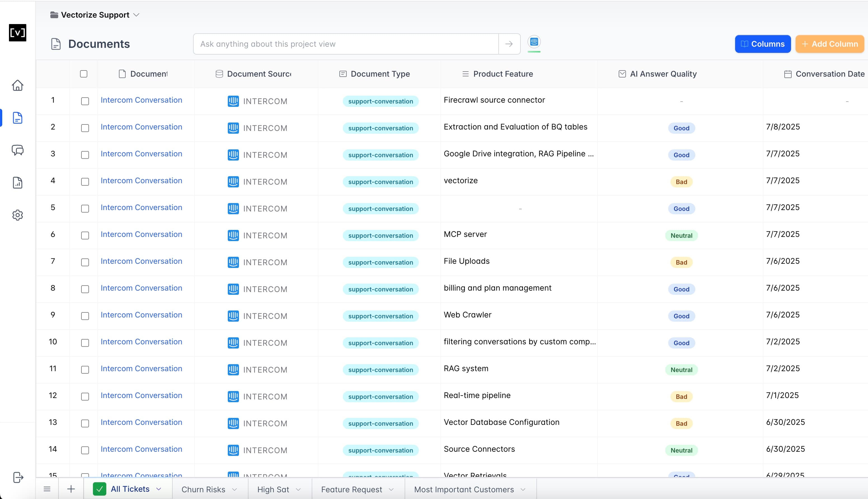Expand the Vectorize Support project dropdown
The height and width of the screenshot is (499, 868).
click(136, 15)
